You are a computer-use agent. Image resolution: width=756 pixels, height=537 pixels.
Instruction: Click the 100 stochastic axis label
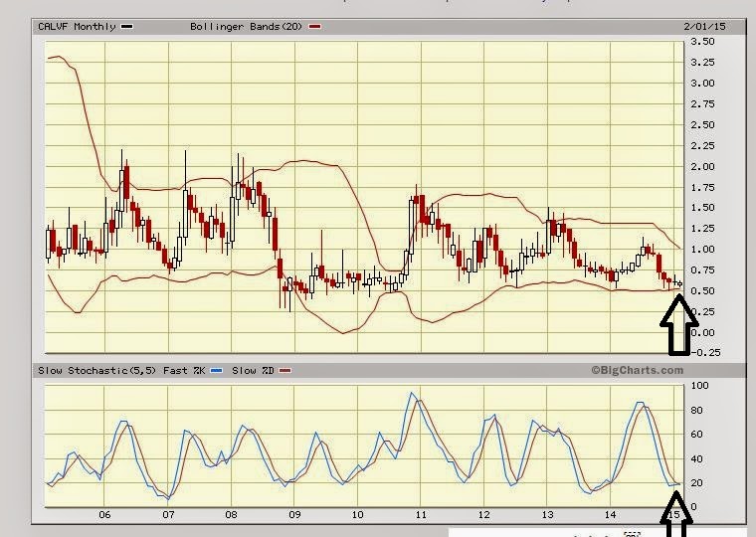699,385
